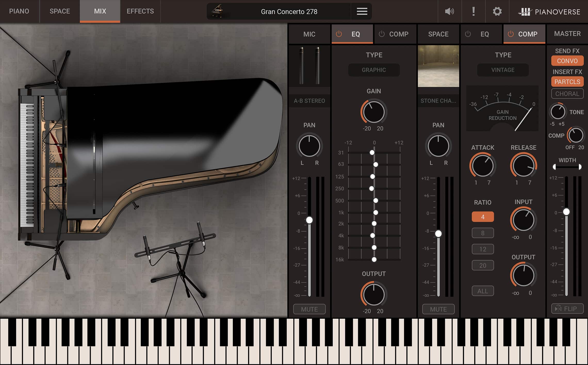This screenshot has width=588, height=365.
Task: Open the VINTAGE compressor type selector
Action: [502, 70]
